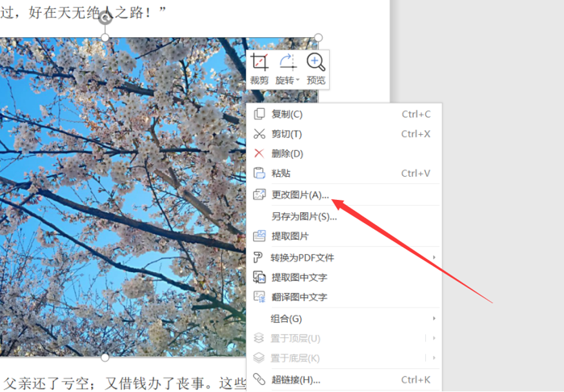Click the chain icon beside 超链接(H)
564x392 pixels.
click(x=259, y=379)
